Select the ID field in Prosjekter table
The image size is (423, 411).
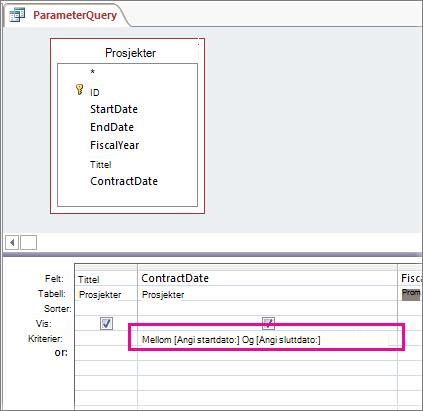95,93
